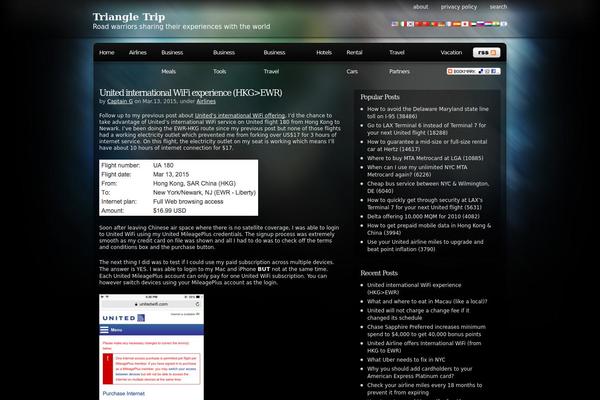Open recent post United Airline offers International WiFi
The width and height of the screenshot is (600, 400).
tap(424, 347)
